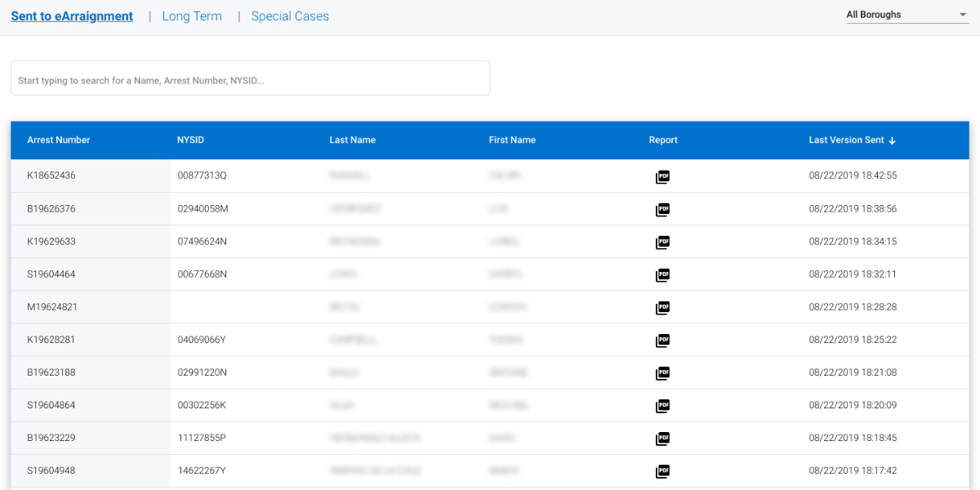The image size is (980, 490).
Task: Open the PDF report for arrest K18652436
Action: click(x=662, y=176)
